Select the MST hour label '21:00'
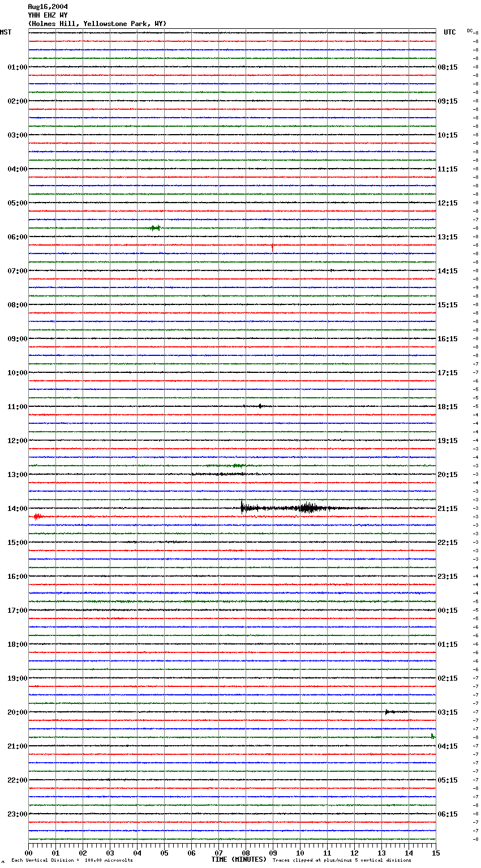Viewport: 481px width, 868px height. [x=18, y=746]
